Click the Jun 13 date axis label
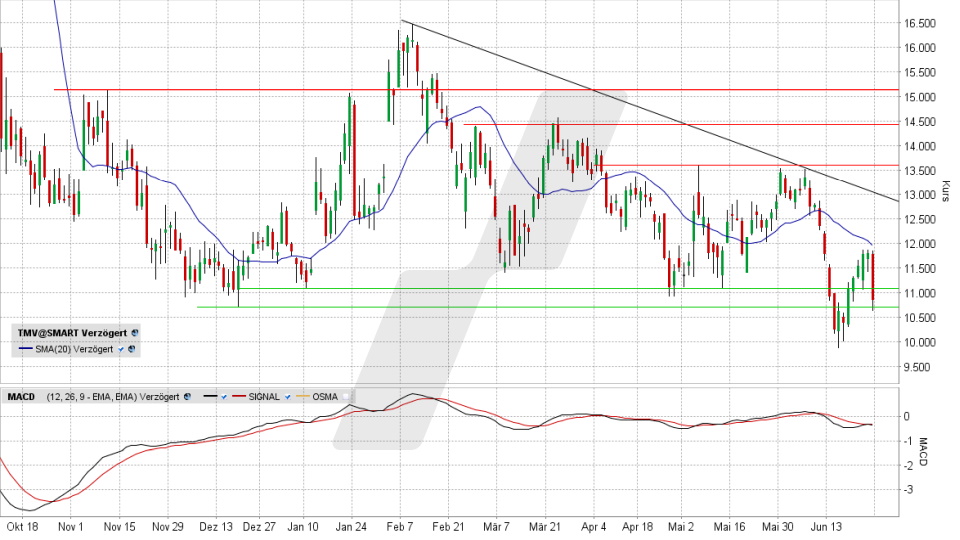 click(826, 527)
